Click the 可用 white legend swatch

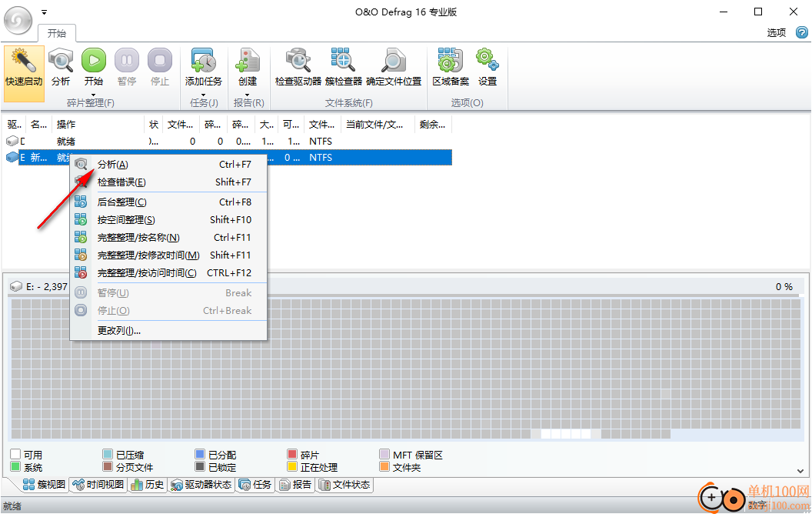coord(15,455)
